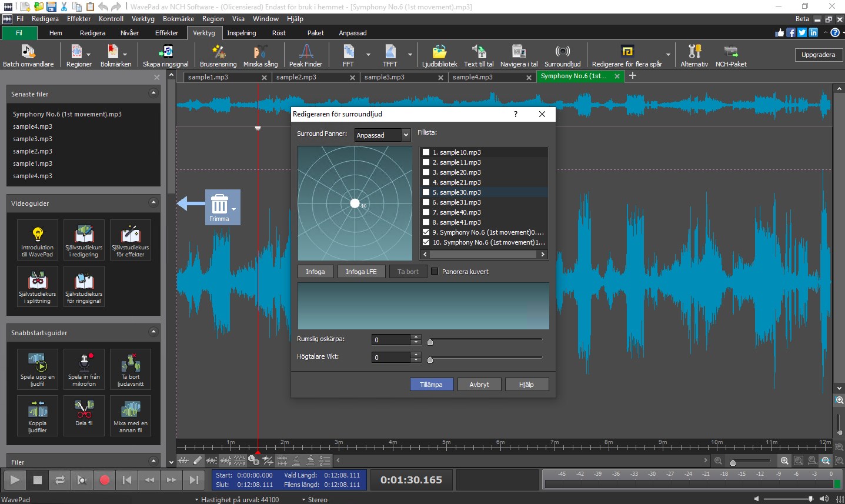This screenshot has width=845, height=504.
Task: Open the Batch omvandlare tool
Action: [29, 55]
